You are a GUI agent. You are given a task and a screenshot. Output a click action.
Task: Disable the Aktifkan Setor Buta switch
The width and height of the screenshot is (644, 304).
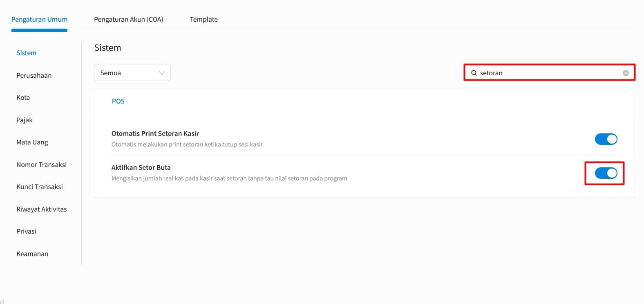click(x=606, y=173)
